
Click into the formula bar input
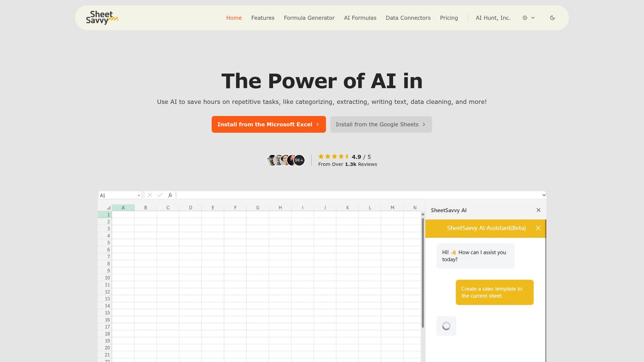tap(359, 195)
